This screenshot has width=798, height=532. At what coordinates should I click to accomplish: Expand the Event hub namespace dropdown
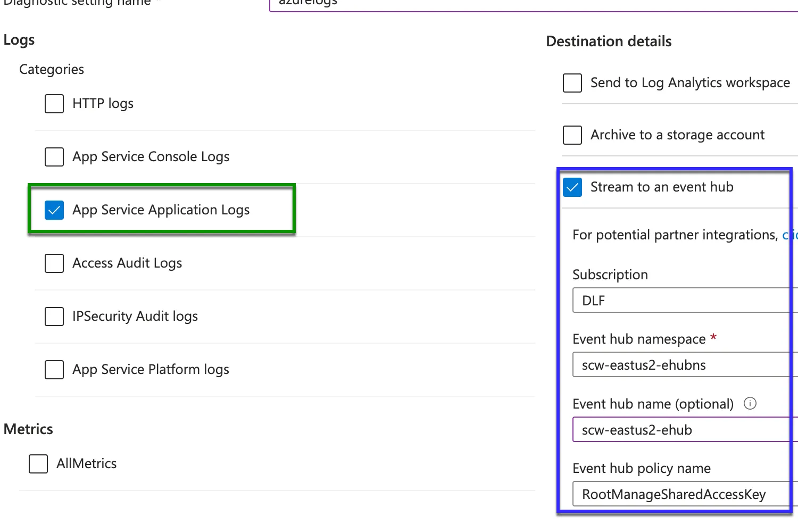click(681, 365)
